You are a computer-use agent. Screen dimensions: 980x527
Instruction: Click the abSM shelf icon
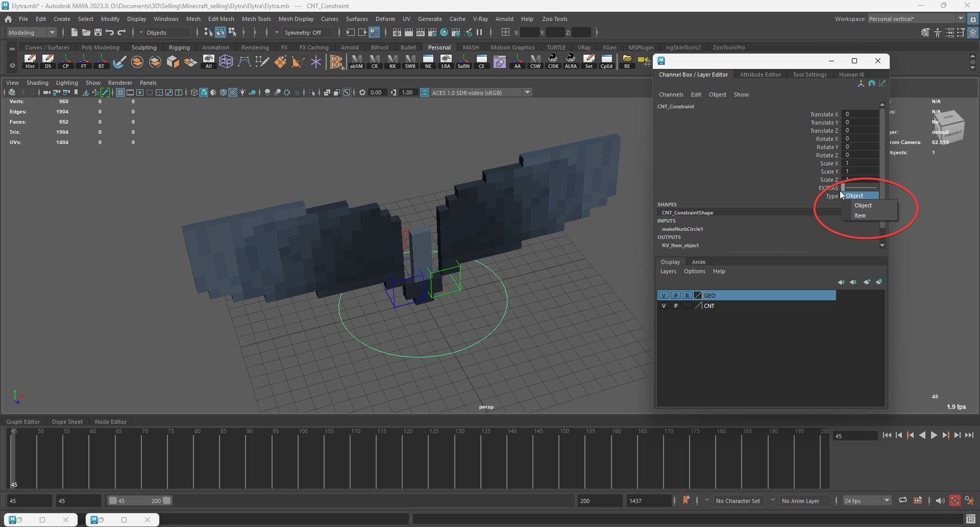(x=356, y=62)
